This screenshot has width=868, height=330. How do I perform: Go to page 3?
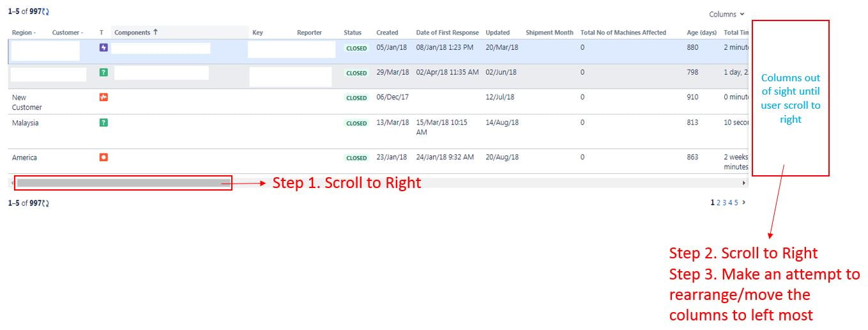724,203
